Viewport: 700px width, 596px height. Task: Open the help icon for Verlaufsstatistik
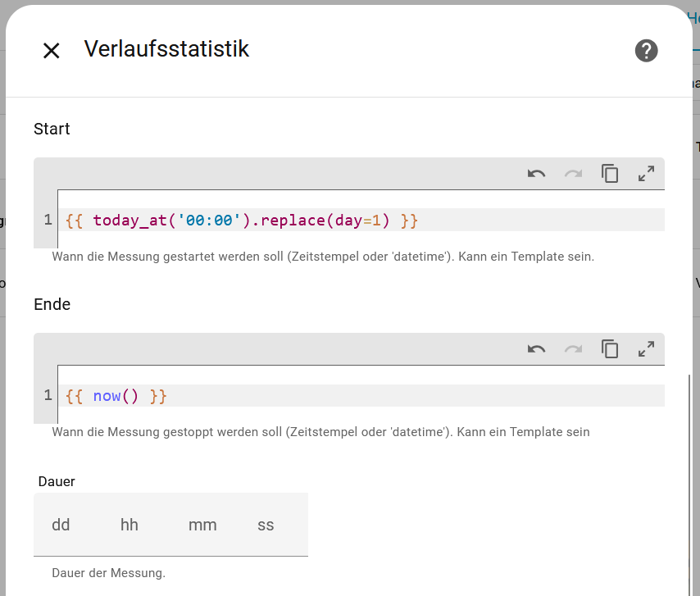point(646,51)
